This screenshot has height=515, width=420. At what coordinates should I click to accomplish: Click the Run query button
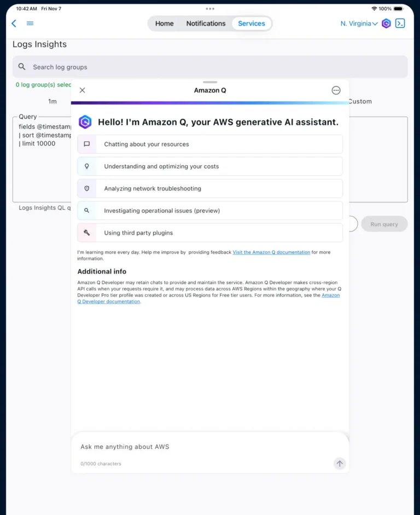pyautogui.click(x=384, y=224)
